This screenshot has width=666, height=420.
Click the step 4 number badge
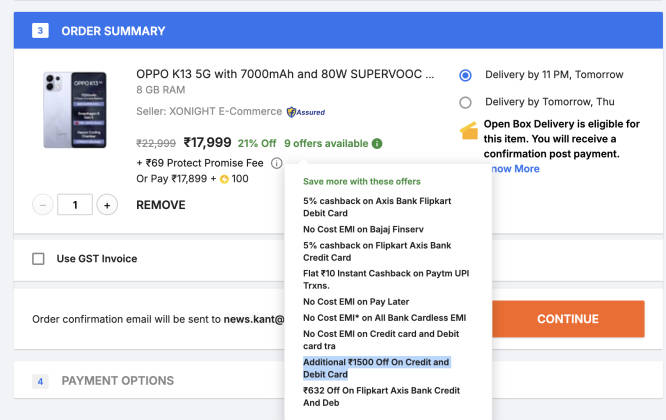[40, 381]
